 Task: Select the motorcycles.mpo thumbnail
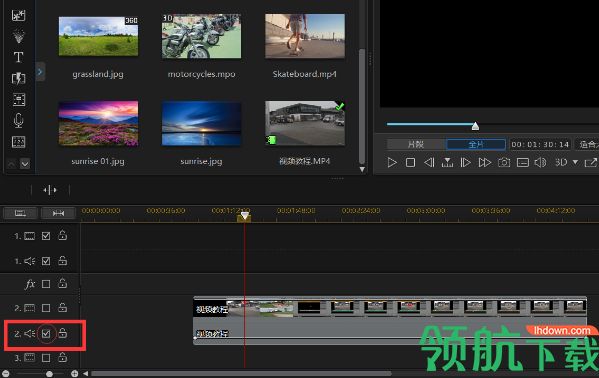(x=201, y=36)
